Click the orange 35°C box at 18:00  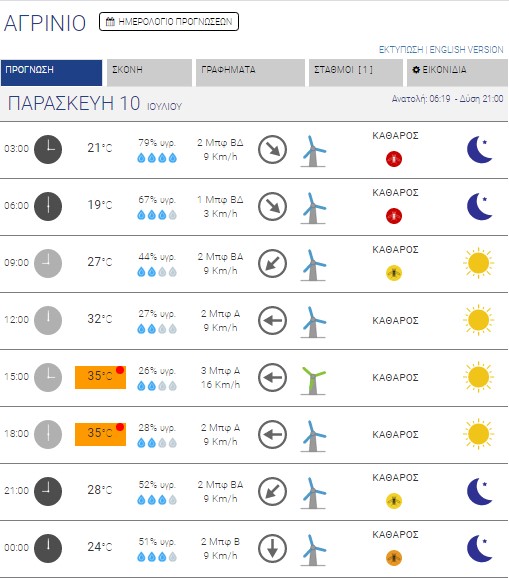[x=100, y=434]
